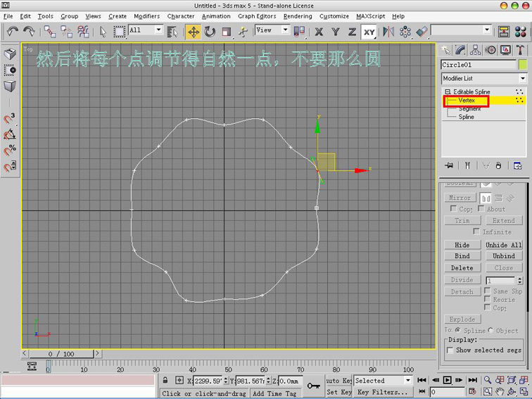Toggle the Spinner Snap button
Screen dimensions: 532x399
point(9,166)
